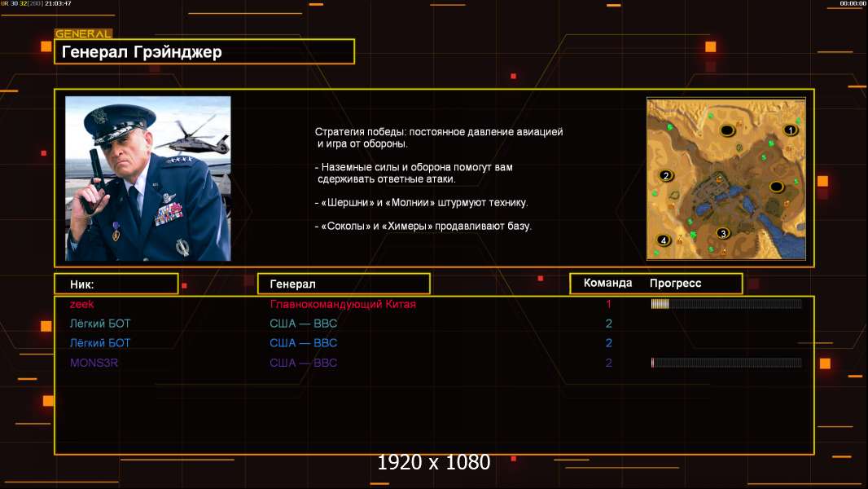The image size is (868, 489).
Task: Click start position marker 2 on the minimap
Action: click(x=666, y=175)
